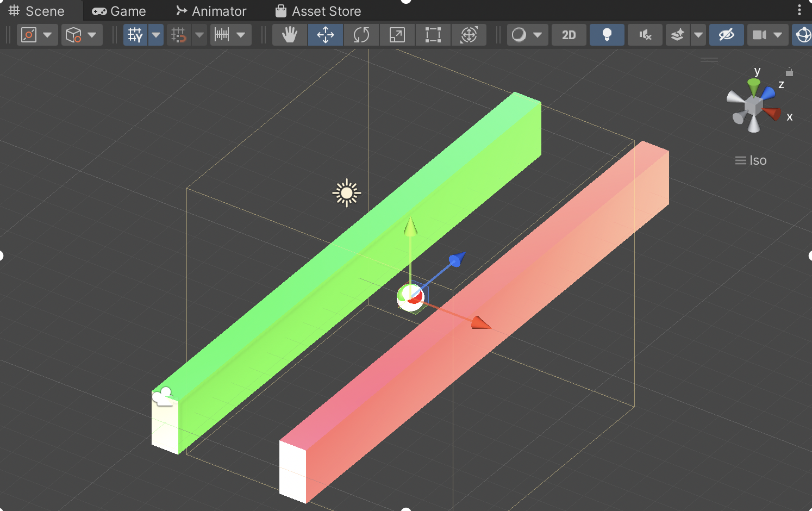Toggle scene audio mute button

point(645,35)
